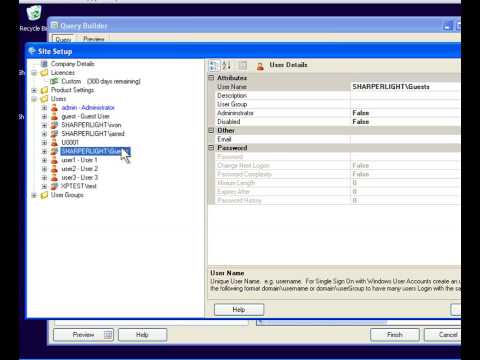The image size is (480, 360).
Task: Click the Product Settings folder icon
Action: tap(44, 90)
